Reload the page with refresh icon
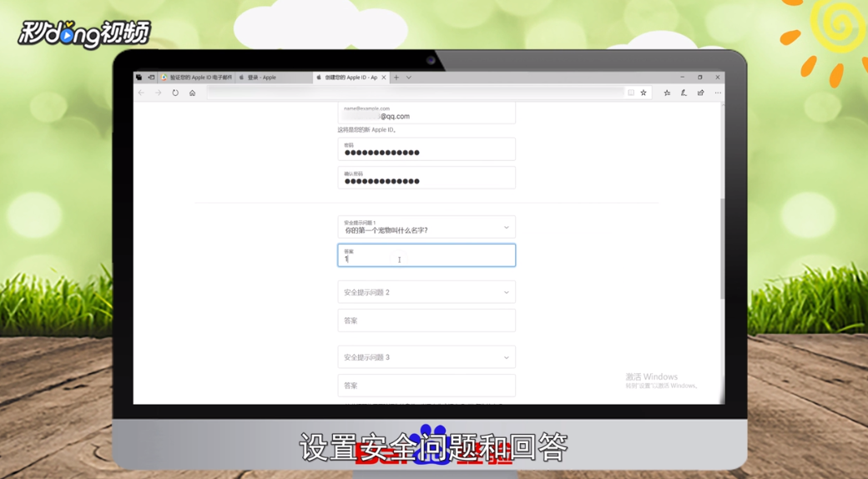The width and height of the screenshot is (868, 479). (175, 93)
